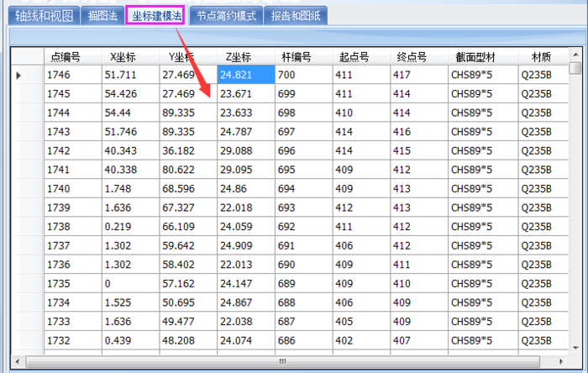This screenshot has width=588, height=373.
Task: Select point number cell 1743
Action: coord(73,132)
